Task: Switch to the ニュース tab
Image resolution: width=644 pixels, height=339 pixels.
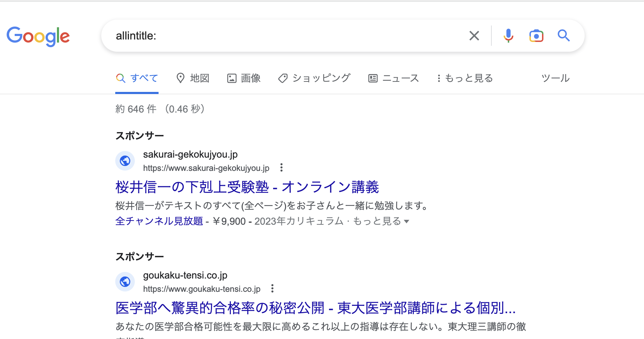Action: pos(394,78)
